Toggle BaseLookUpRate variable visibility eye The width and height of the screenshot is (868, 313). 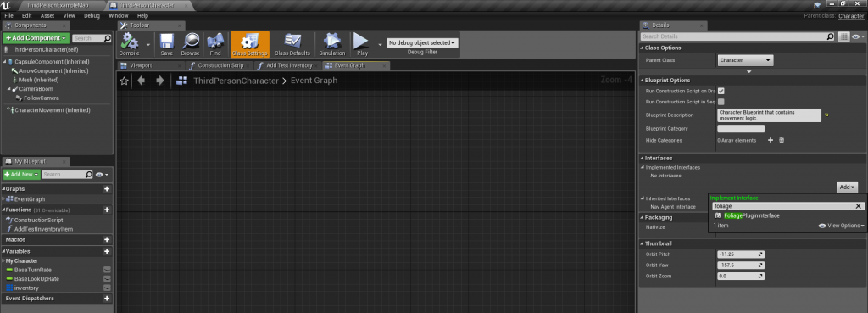pos(107,279)
